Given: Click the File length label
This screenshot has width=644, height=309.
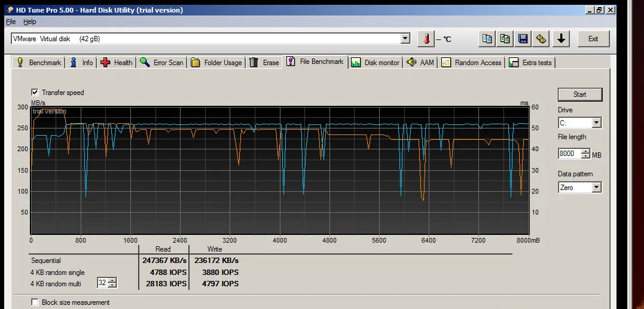Looking at the screenshot, I should click(572, 137).
